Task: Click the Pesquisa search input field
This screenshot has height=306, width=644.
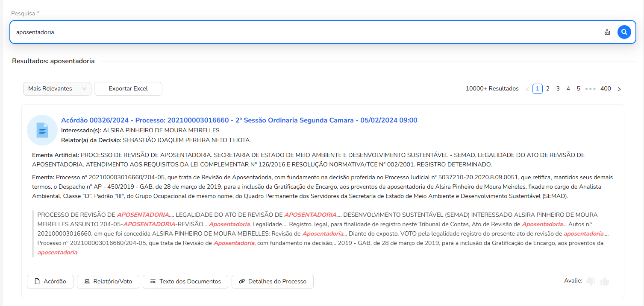Action: coord(299,32)
